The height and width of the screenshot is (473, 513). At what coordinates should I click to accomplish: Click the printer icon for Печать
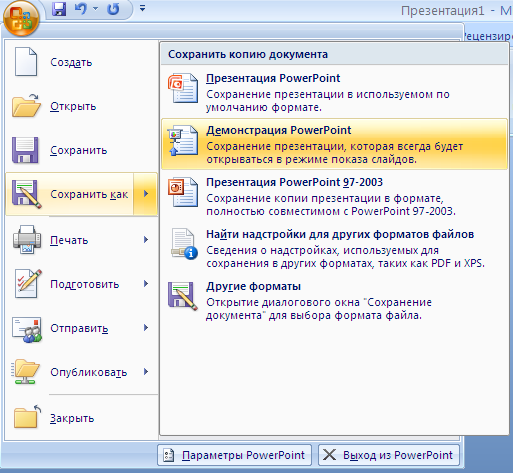(27, 239)
